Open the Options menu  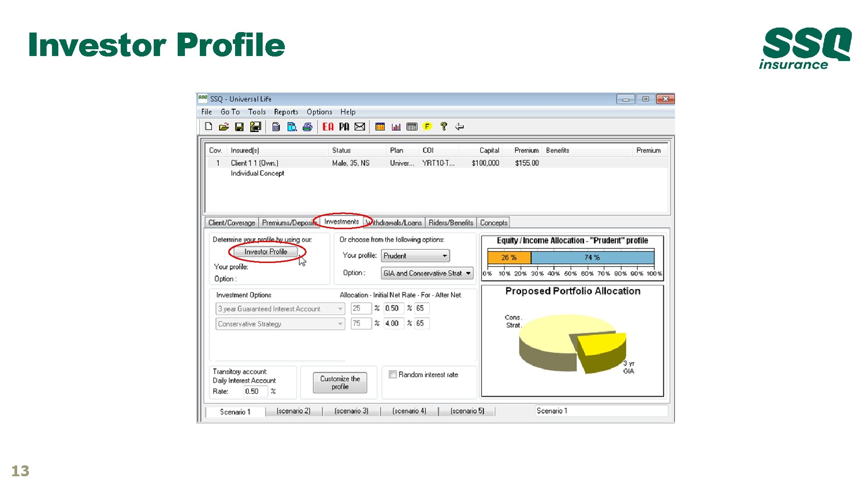pyautogui.click(x=320, y=112)
